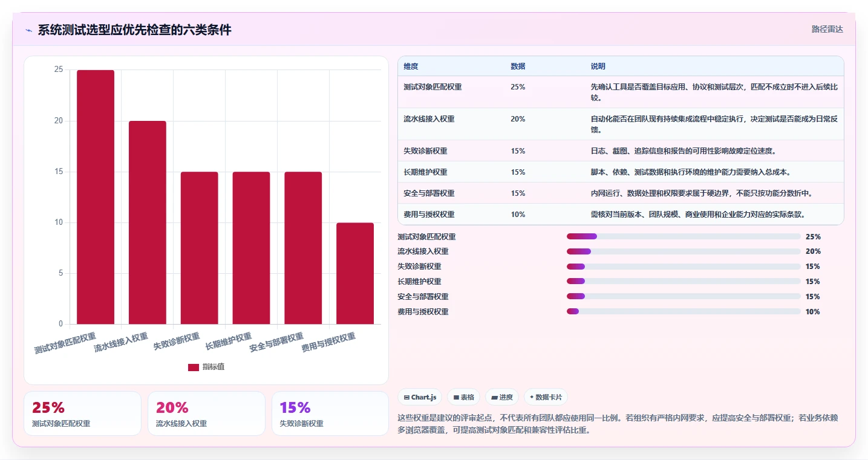Click the 流水线接入权重 bar in the chart
Viewport: 868px width, 460px height.
148,222
